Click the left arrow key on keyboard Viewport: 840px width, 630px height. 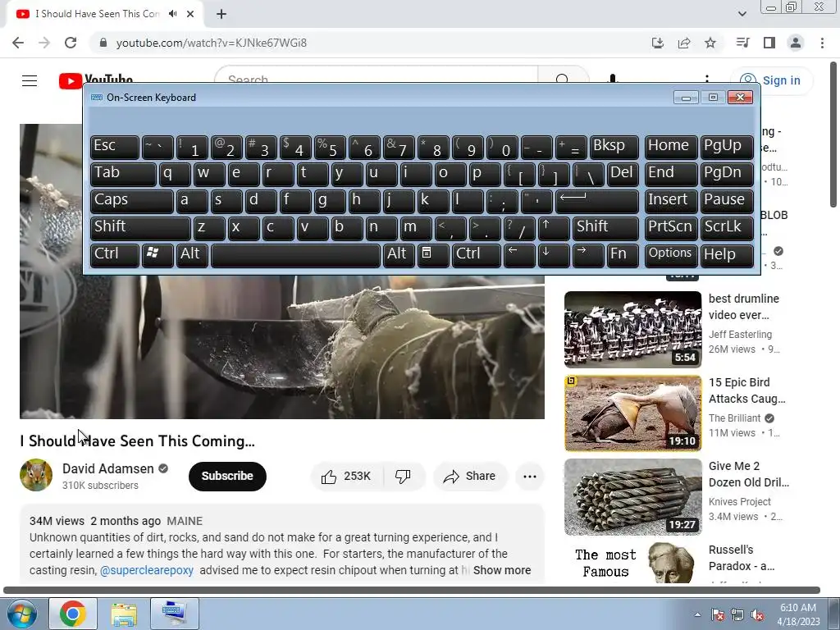click(x=519, y=254)
